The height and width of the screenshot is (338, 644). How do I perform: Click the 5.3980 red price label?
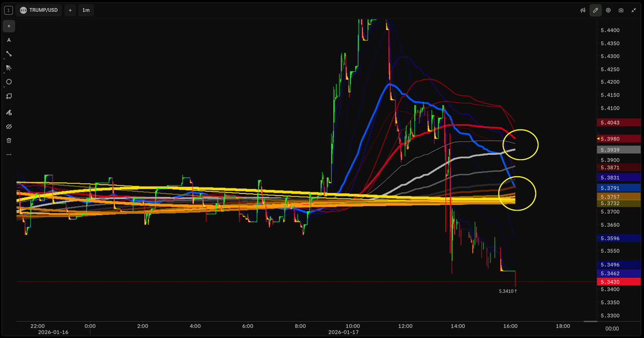[x=619, y=139]
